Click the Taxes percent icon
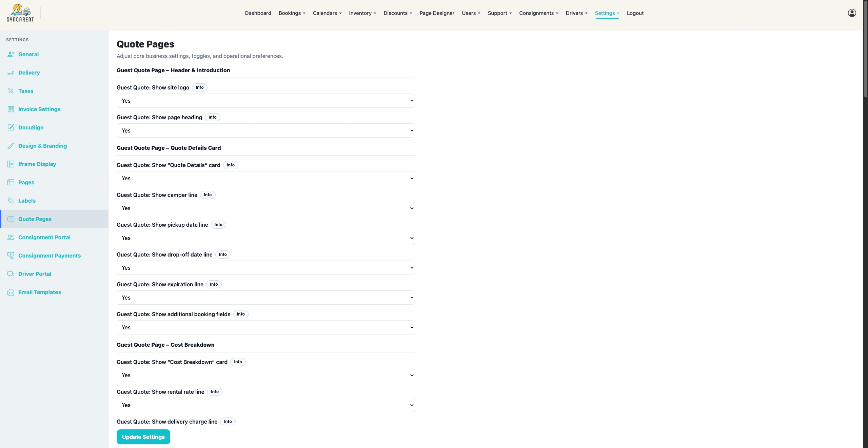 pos(11,91)
